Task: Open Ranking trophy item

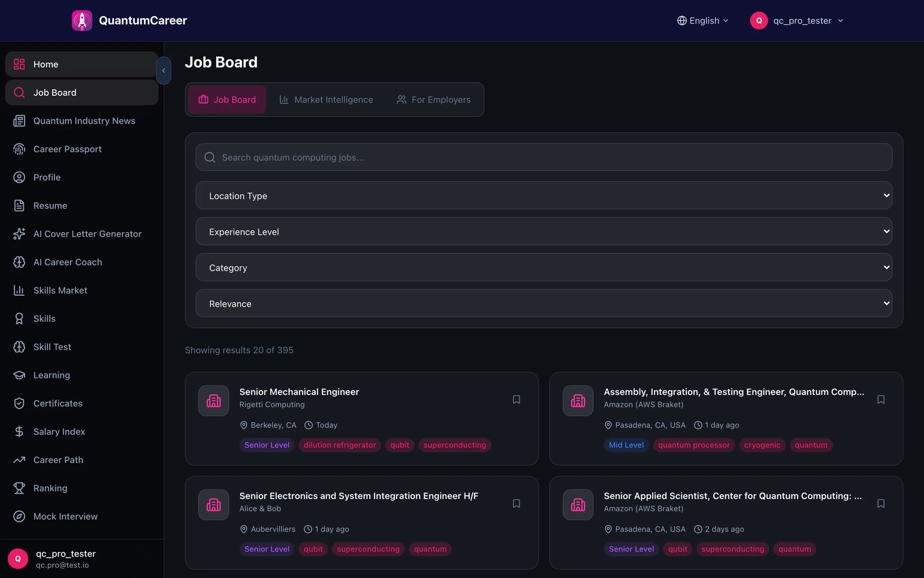Action: click(x=82, y=488)
